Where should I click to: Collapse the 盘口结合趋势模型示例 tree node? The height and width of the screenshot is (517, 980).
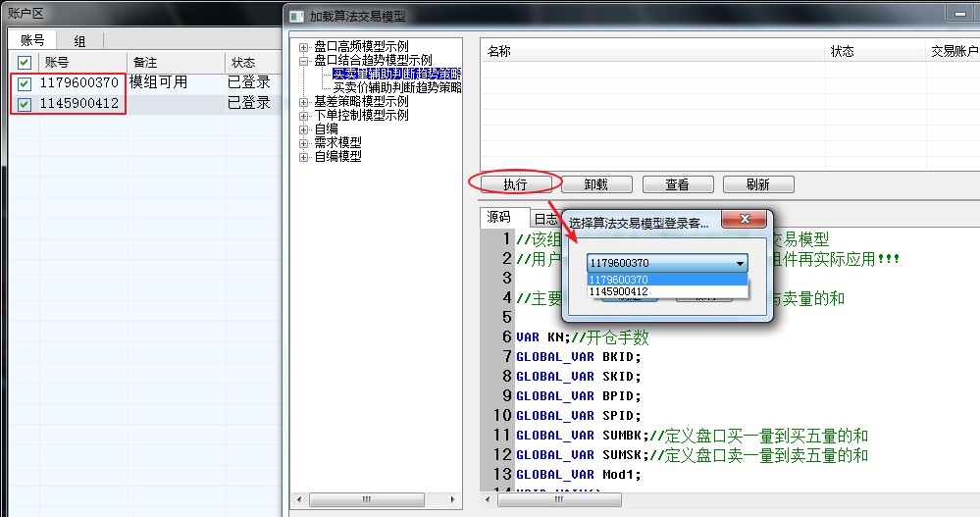(304, 61)
